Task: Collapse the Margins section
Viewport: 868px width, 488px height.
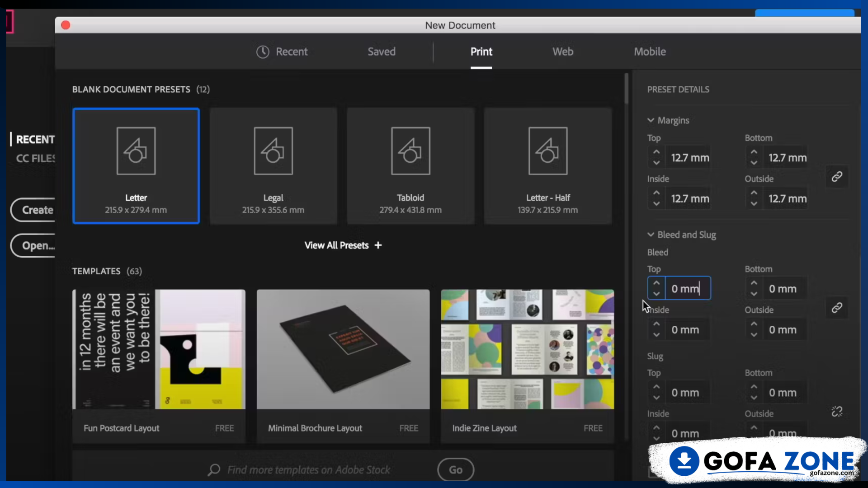Action: tap(651, 120)
